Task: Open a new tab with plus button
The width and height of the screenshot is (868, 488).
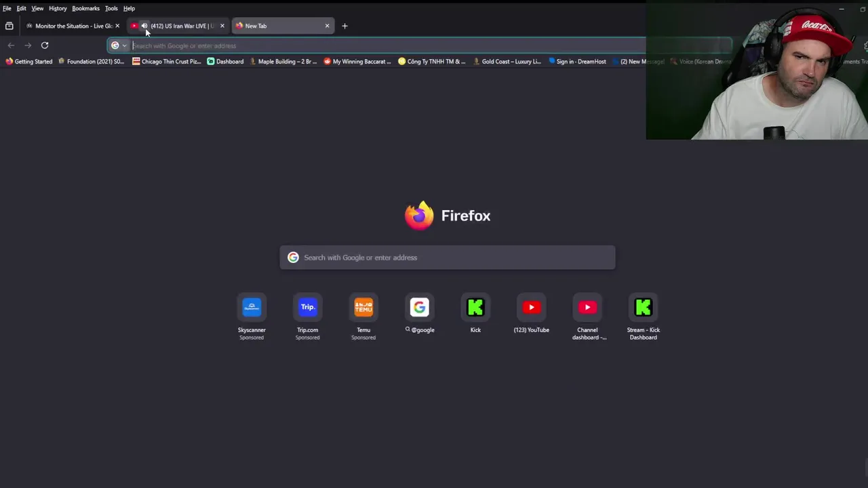Action: click(x=344, y=26)
